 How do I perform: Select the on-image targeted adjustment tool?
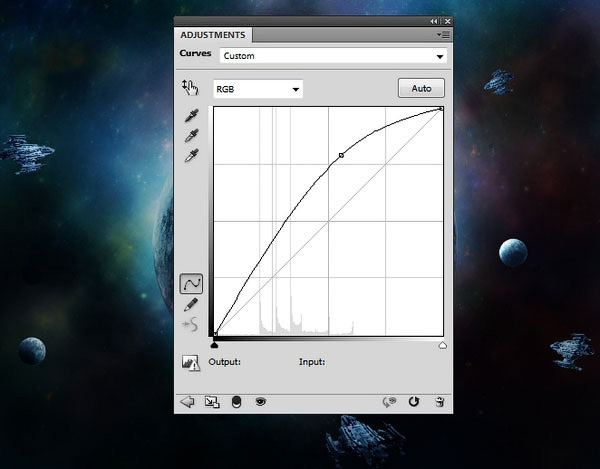190,88
